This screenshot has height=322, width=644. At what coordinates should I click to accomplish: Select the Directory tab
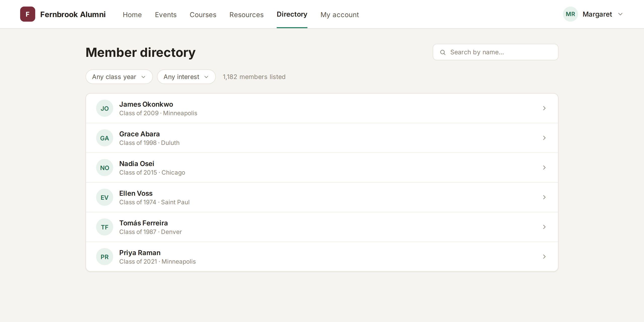click(292, 14)
